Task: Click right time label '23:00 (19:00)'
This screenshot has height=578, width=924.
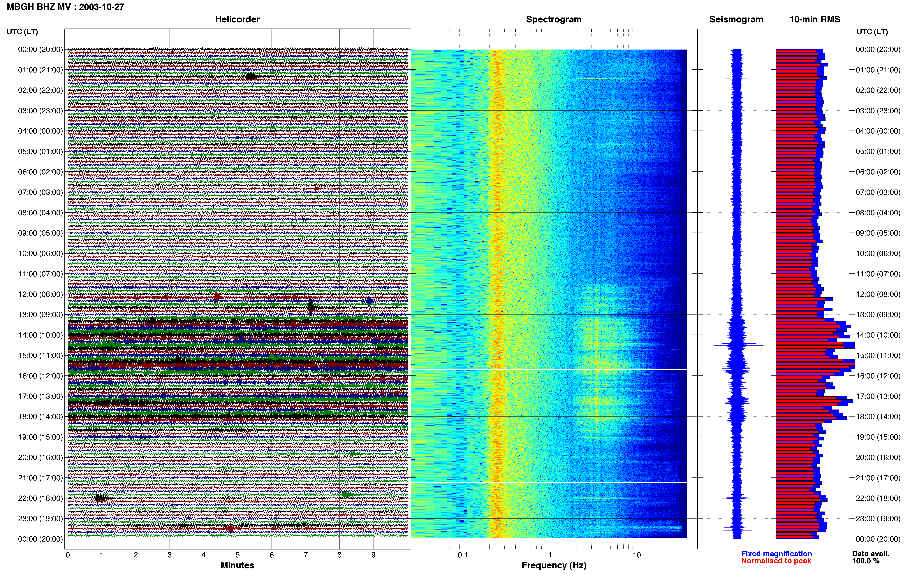Action: pyautogui.click(x=878, y=518)
